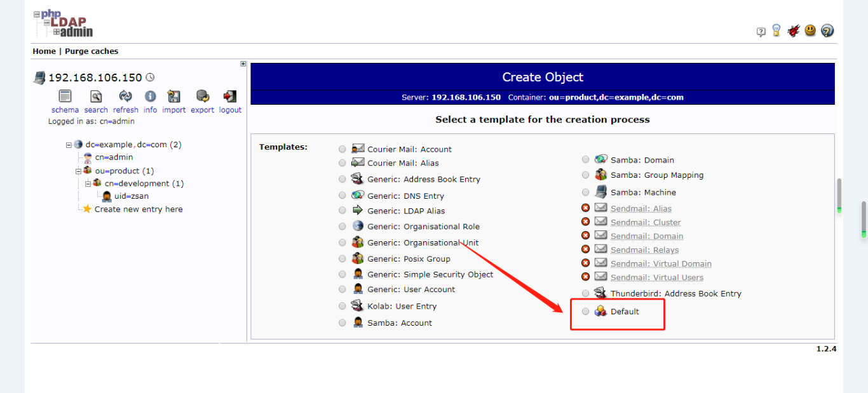868x393 pixels.
Task: Choose the Generic: User Account template
Action: (342, 290)
